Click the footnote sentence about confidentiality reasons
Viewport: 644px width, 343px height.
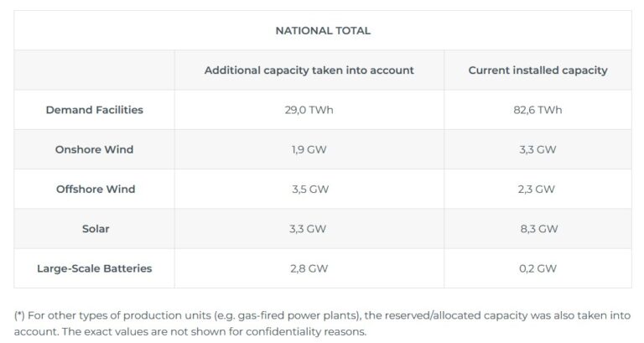point(214,331)
